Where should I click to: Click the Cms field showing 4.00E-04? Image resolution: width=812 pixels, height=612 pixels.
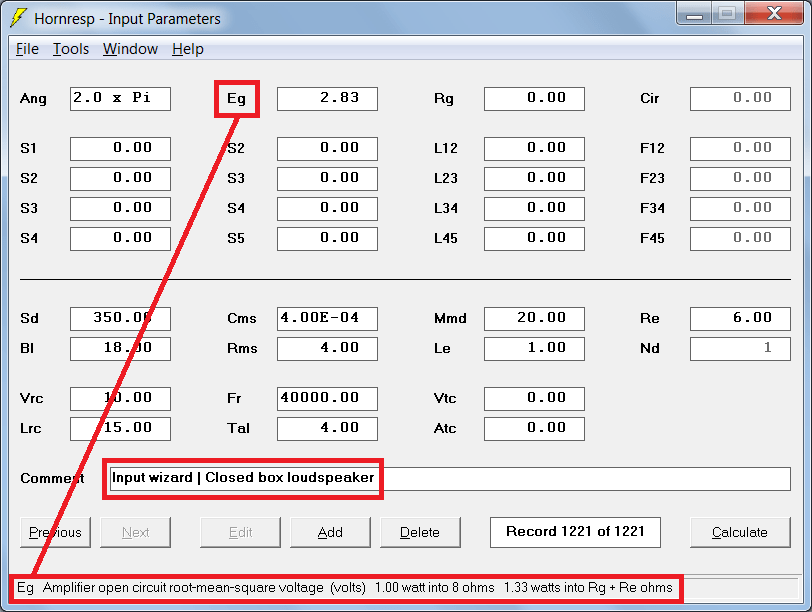[x=327, y=318]
